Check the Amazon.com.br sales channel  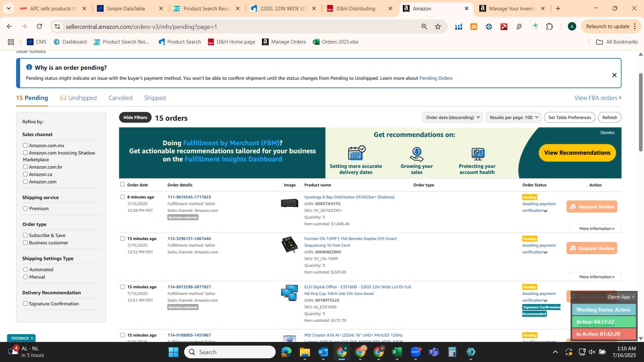(x=25, y=167)
